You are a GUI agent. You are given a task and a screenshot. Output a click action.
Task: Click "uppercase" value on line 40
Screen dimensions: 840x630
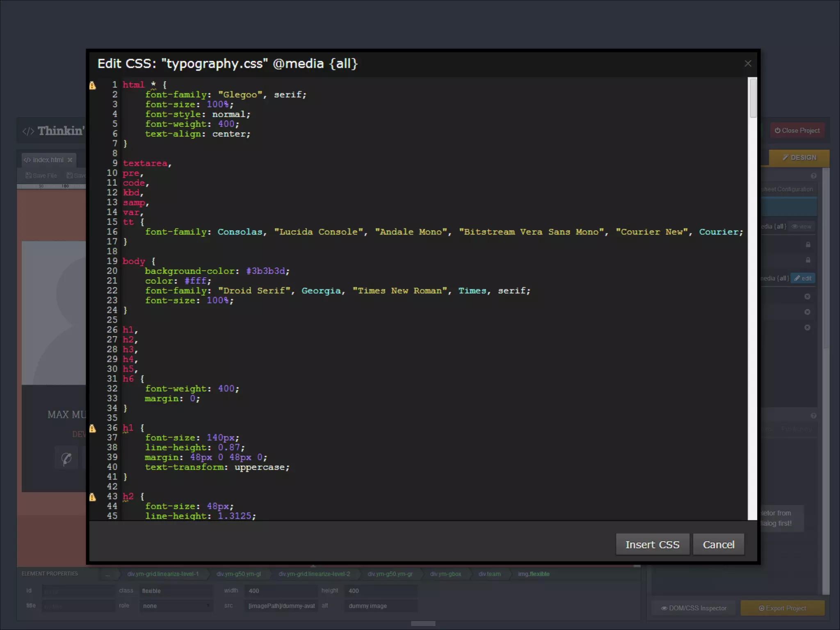[x=259, y=467]
